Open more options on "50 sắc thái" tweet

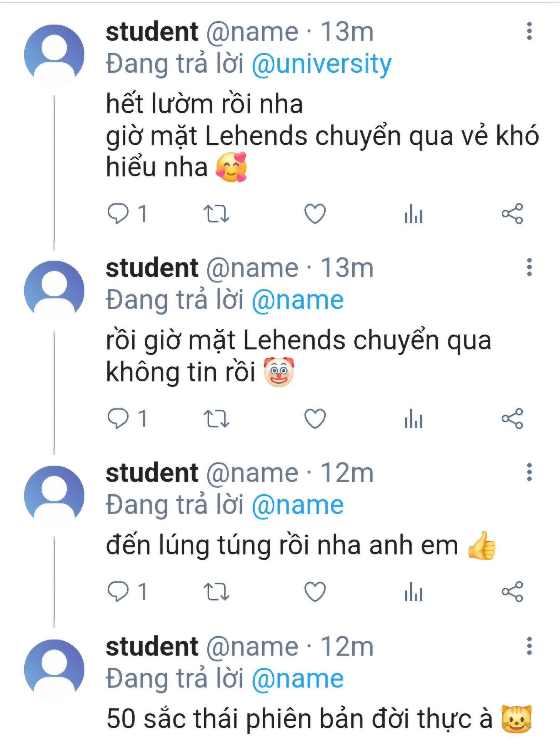[x=529, y=646]
